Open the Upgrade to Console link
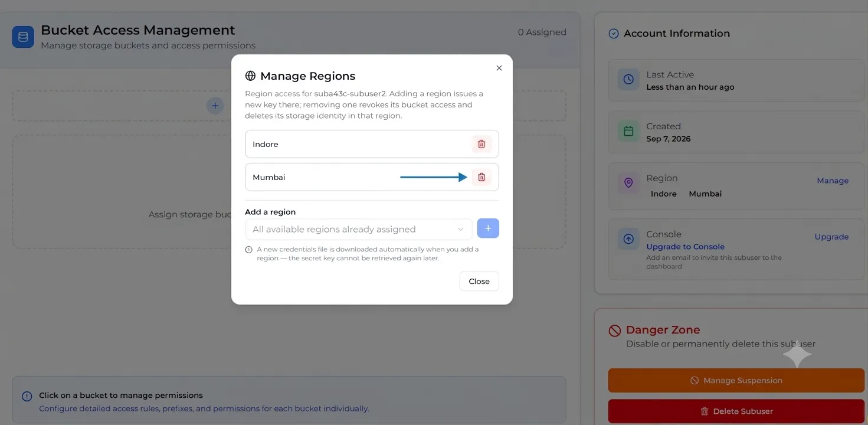 tap(685, 247)
